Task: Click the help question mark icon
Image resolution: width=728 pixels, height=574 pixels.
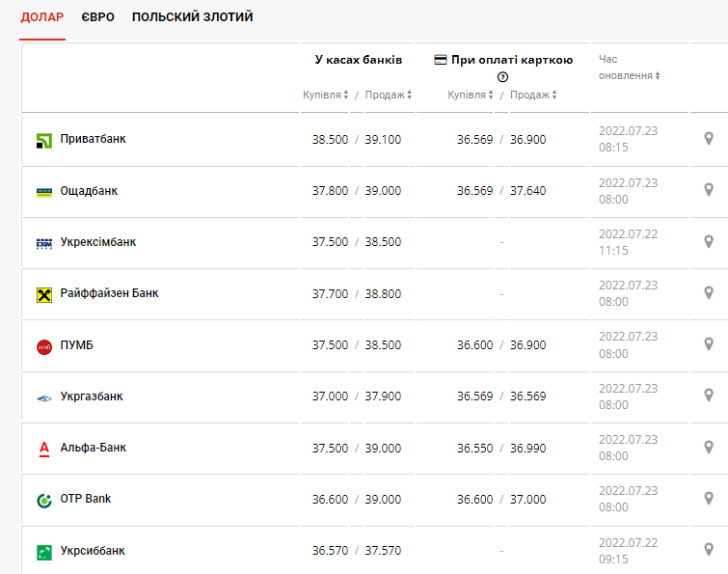Action: [502, 77]
